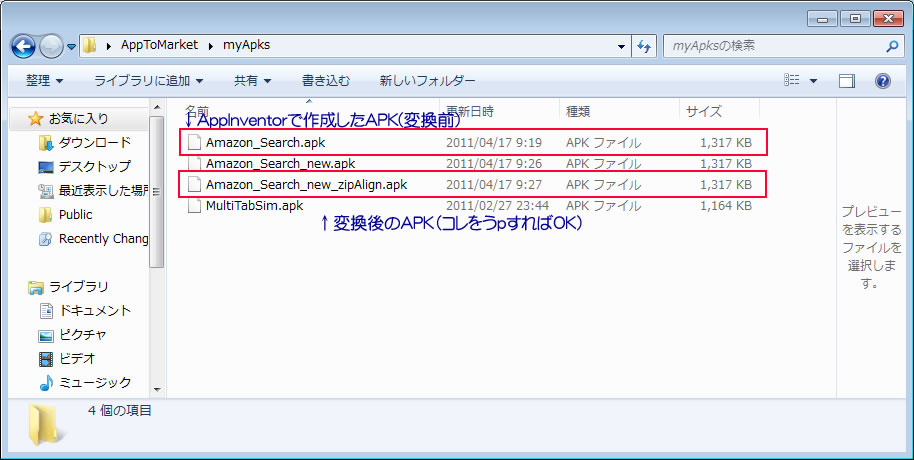The height and width of the screenshot is (460, 914).
Task: Open the view options dropdown arrow
Action: tap(813, 81)
